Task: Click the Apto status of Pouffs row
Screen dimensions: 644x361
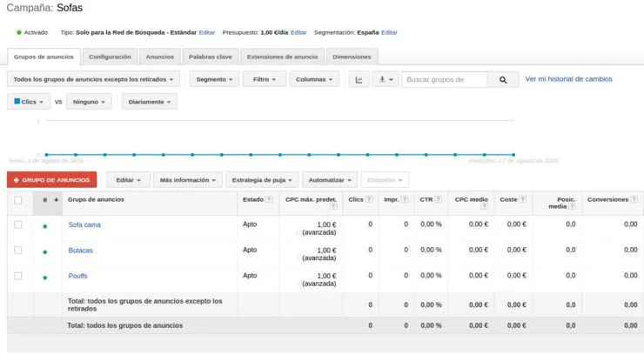Action: [250, 276]
